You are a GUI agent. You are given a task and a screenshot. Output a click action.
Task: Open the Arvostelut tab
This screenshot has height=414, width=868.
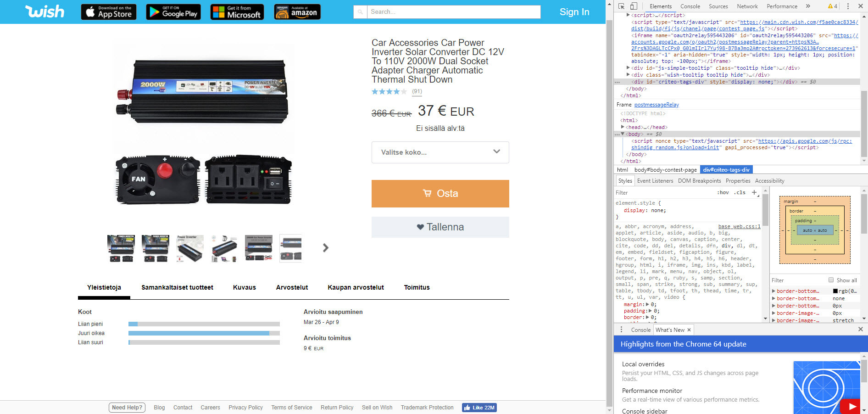click(292, 288)
